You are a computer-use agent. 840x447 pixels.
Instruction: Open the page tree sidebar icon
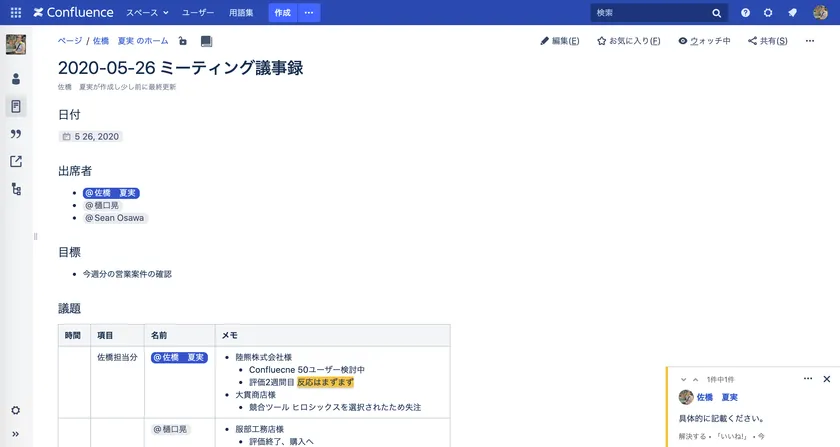(x=16, y=189)
